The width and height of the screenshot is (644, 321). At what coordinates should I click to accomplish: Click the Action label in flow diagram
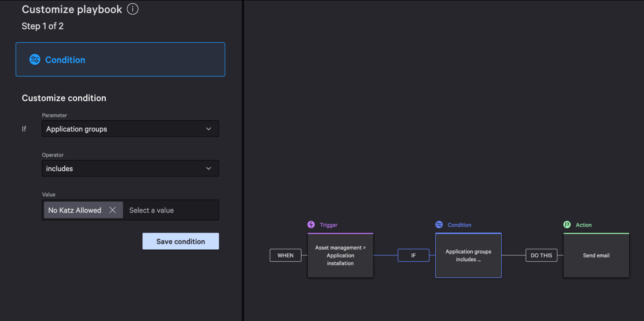click(583, 225)
